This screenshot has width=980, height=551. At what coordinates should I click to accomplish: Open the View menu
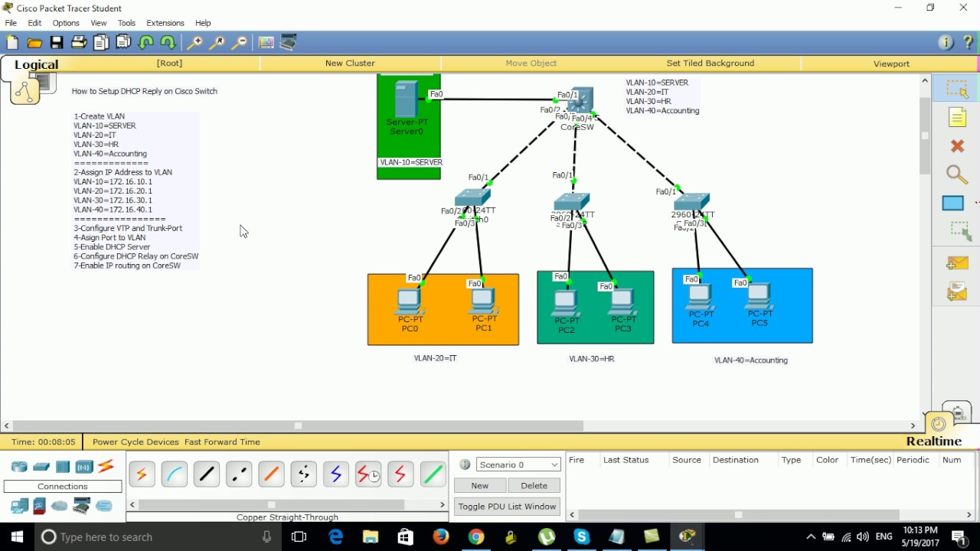point(99,23)
